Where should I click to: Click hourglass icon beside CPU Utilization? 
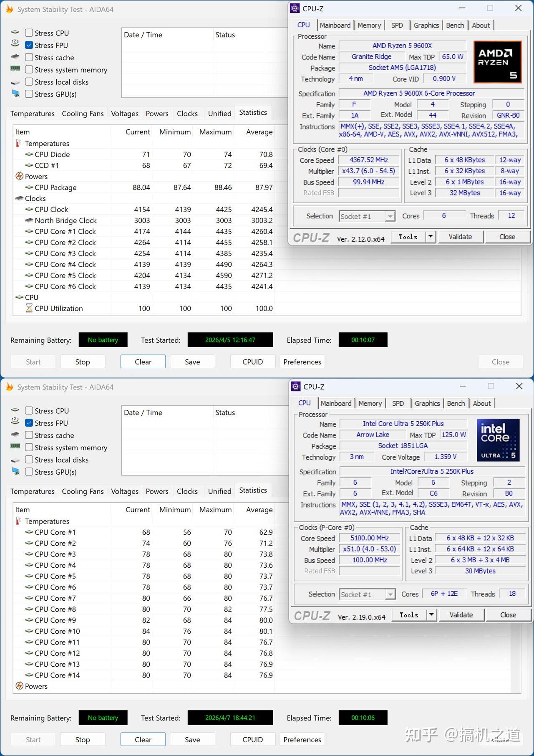[29, 308]
